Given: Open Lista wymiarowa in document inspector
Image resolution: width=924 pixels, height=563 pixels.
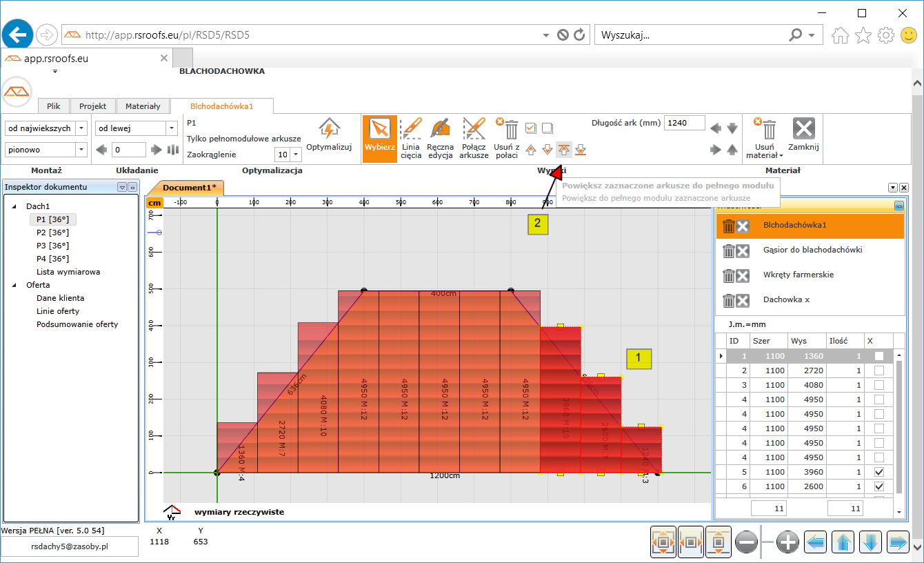Looking at the screenshot, I should [68, 272].
